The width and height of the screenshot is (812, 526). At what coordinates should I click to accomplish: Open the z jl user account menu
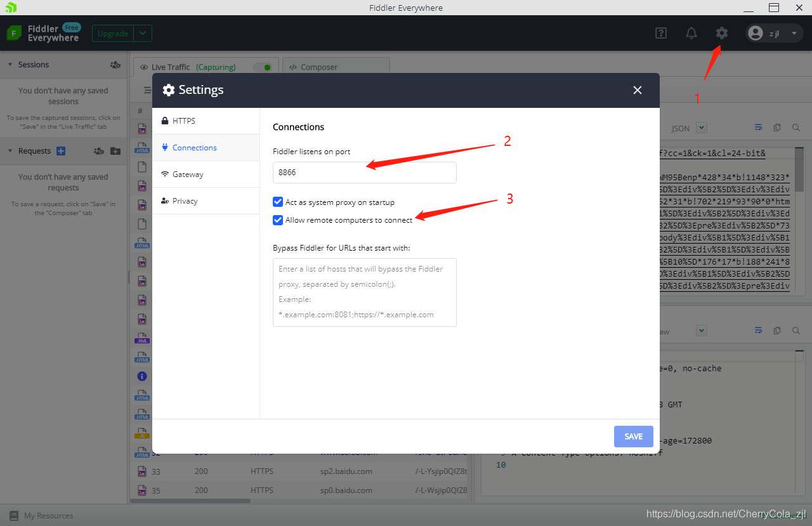coord(775,33)
